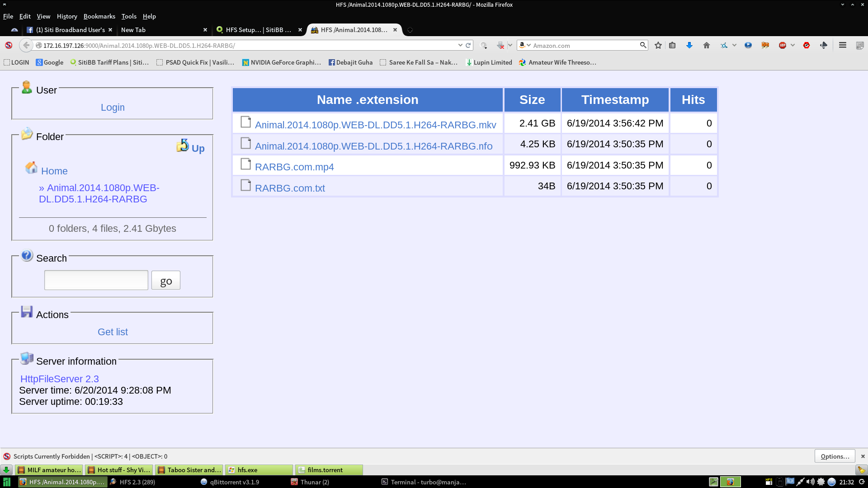Click the NoScript icon beside the back button
868x488 pixels.
8,45
